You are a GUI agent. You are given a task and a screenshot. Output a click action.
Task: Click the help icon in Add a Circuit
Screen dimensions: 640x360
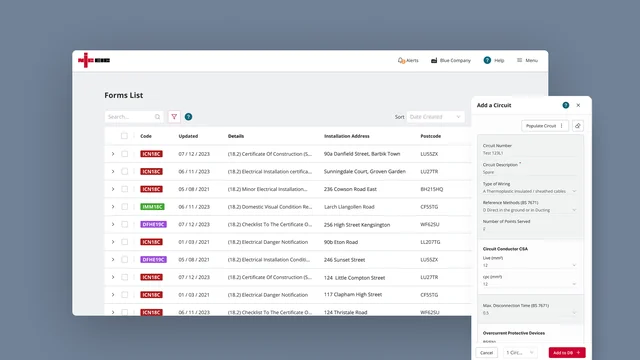point(566,105)
